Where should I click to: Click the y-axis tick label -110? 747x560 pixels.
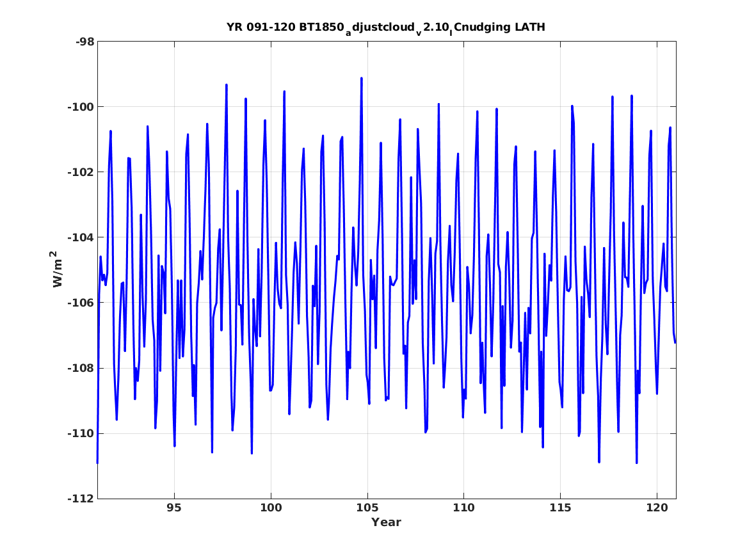tap(81, 433)
